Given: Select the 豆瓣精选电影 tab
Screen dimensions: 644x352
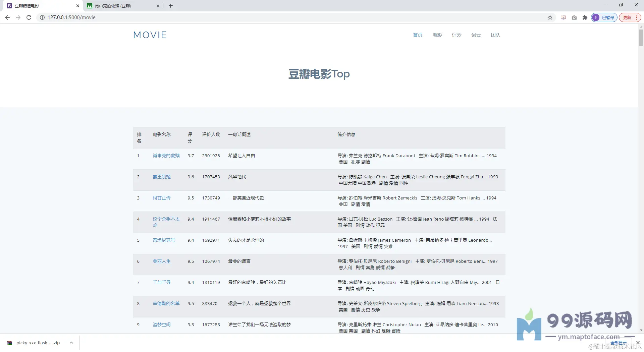Looking at the screenshot, I should [x=43, y=6].
